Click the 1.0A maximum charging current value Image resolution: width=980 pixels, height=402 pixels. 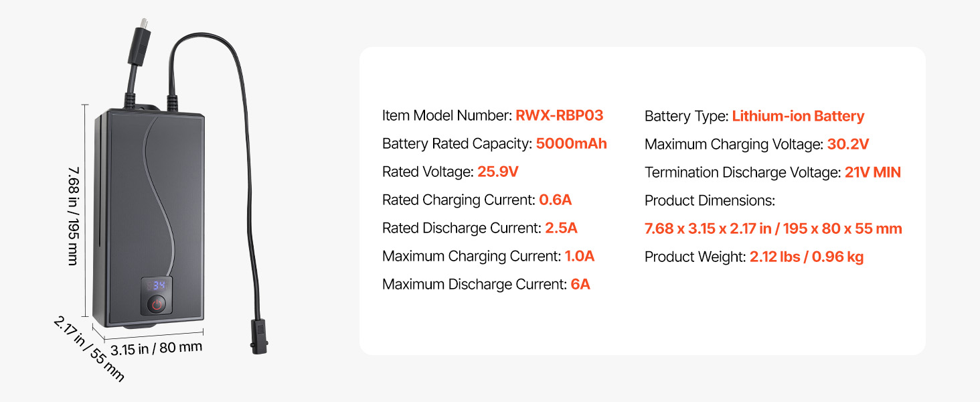coord(578,257)
